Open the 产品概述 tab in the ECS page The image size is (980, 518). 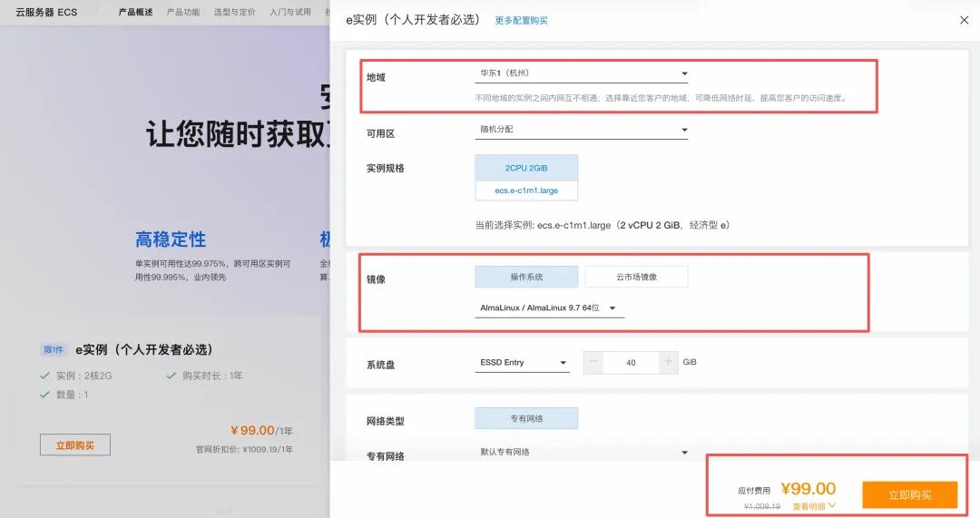135,12
